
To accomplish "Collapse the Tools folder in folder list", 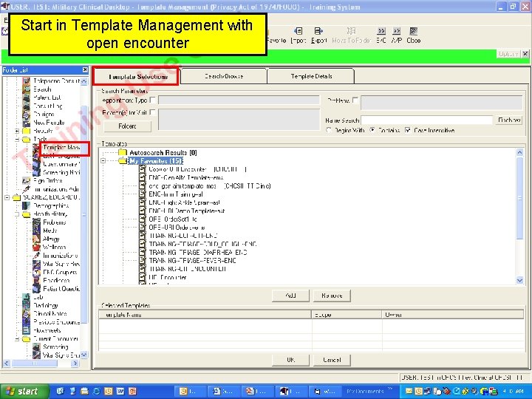I will tap(16, 140).
